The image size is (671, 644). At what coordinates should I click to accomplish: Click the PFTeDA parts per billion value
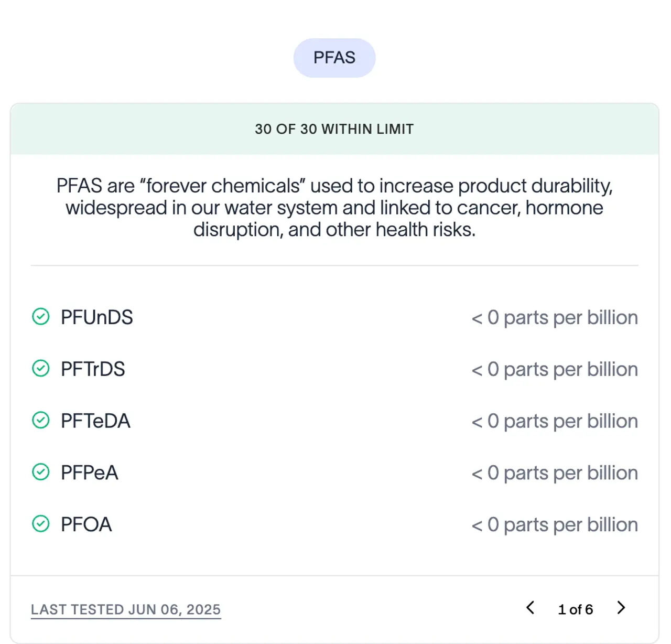(x=555, y=421)
